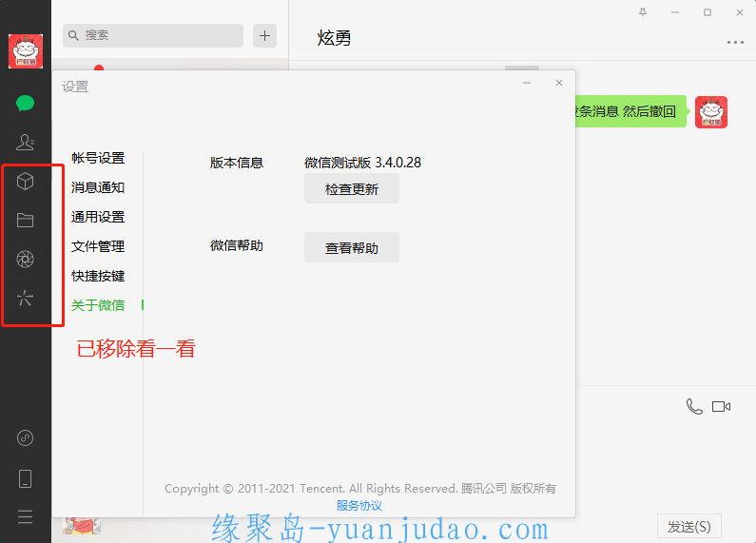The image size is (756, 543).
Task: Click the 检查更新 button
Action: [x=352, y=188]
